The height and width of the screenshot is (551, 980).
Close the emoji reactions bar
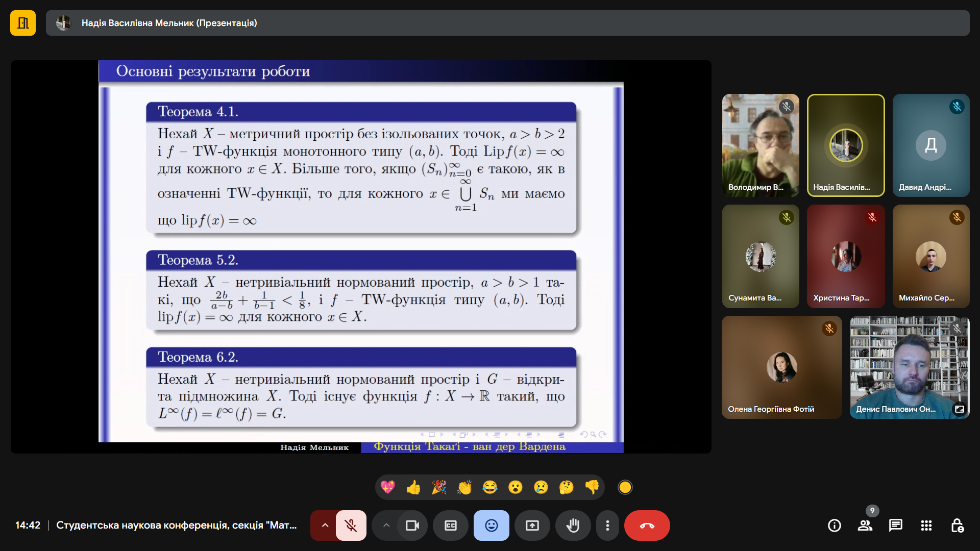click(x=492, y=525)
